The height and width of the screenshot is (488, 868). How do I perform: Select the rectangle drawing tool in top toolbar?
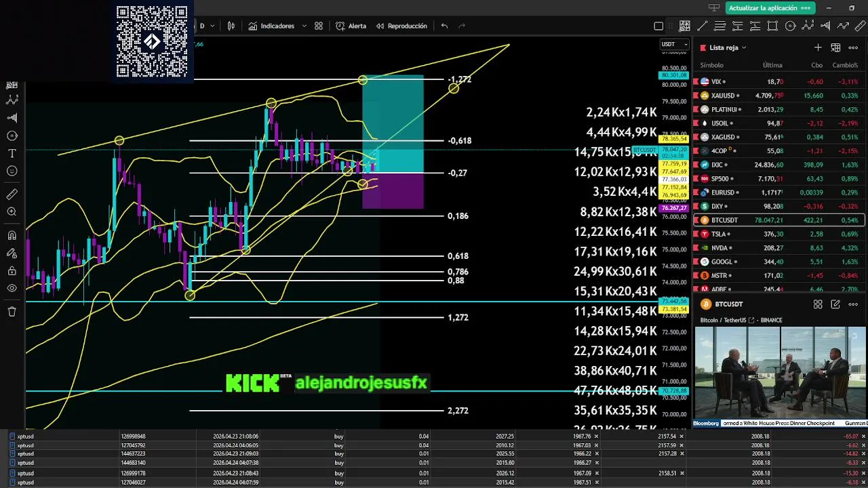[772, 26]
